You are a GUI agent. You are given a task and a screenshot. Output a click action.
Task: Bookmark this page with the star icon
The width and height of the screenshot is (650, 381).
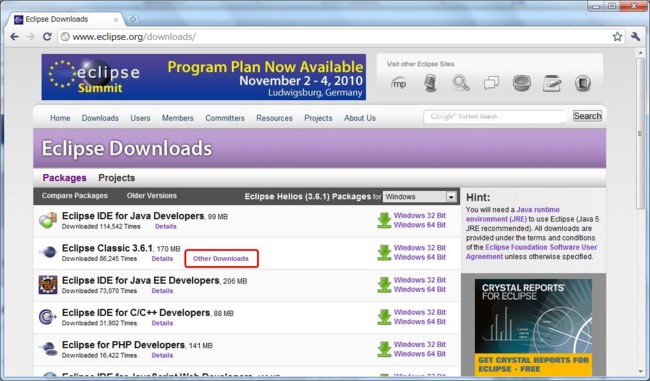pos(617,36)
